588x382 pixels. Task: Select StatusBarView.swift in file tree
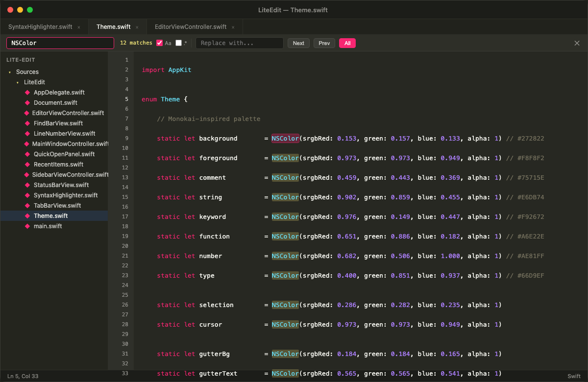point(61,185)
